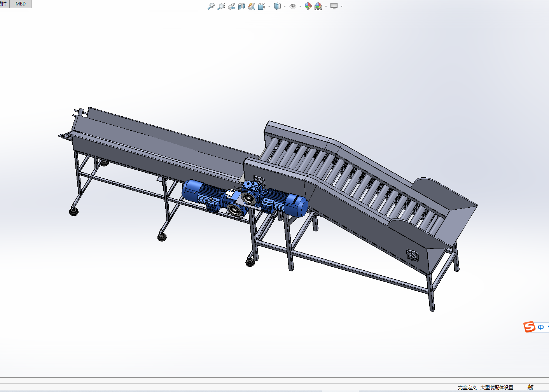Toggle the '中' Chinese input mode
The image size is (549, 392).
click(x=540, y=327)
